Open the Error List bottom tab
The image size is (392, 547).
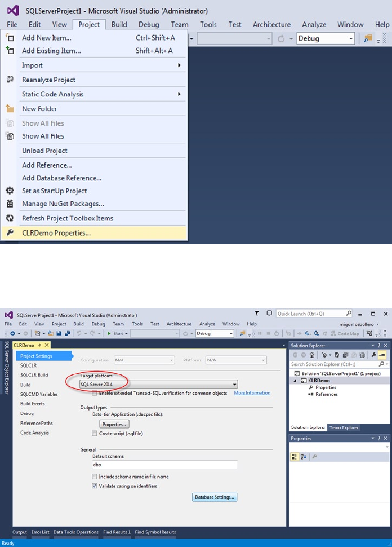40,532
